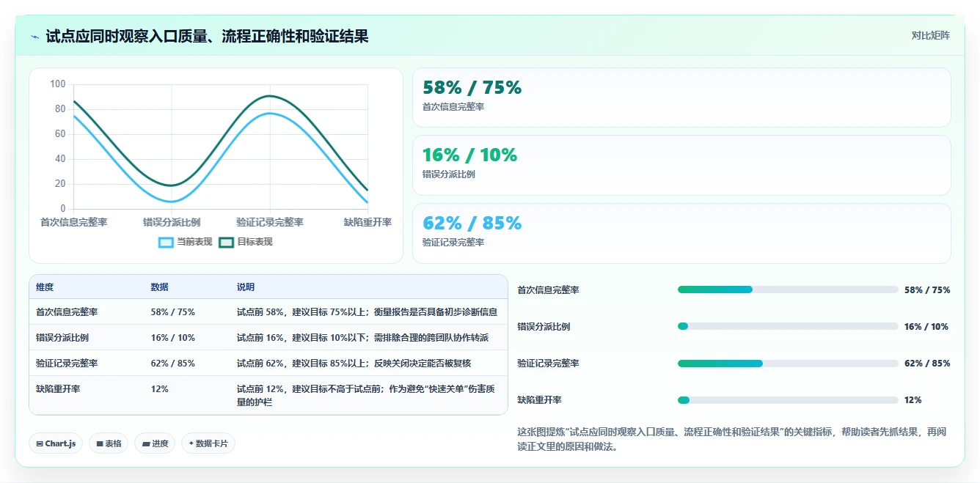Click the 对比矩阵 label in the header
This screenshot has width=980, height=483.
(x=931, y=35)
